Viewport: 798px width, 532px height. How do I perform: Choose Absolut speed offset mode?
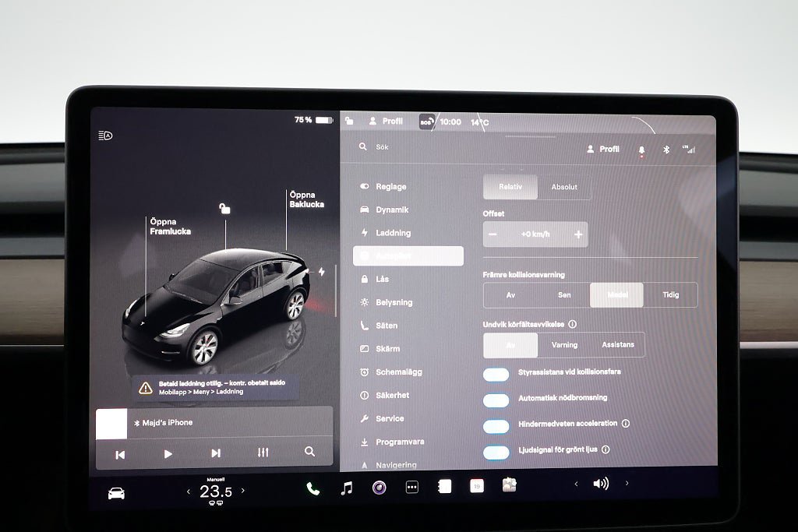click(564, 187)
